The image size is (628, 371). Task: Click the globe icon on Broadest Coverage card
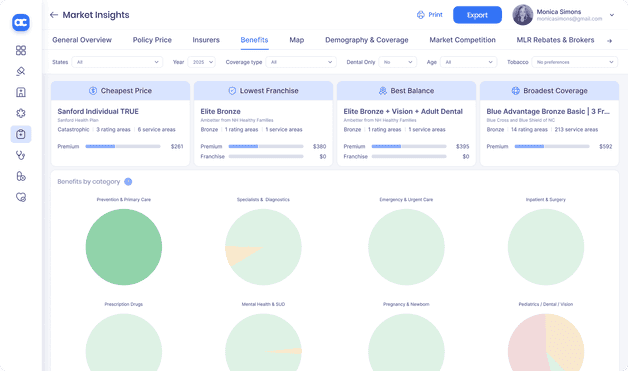515,91
